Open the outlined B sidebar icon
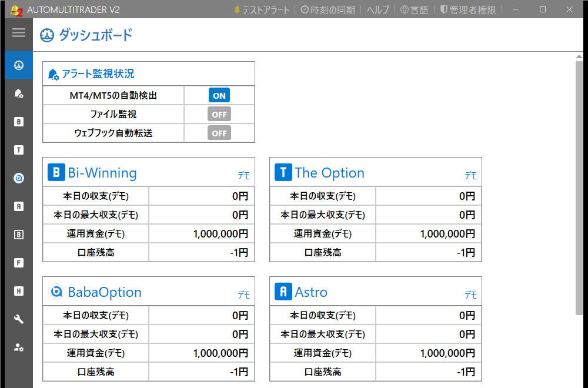Viewport: 588px width, 388px height. (19, 235)
